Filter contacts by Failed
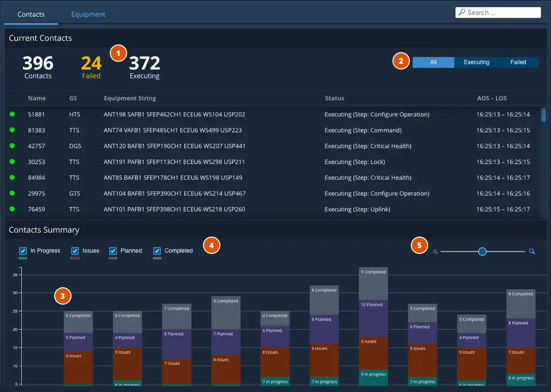Image resolution: width=551 pixels, height=392 pixels. (x=518, y=62)
